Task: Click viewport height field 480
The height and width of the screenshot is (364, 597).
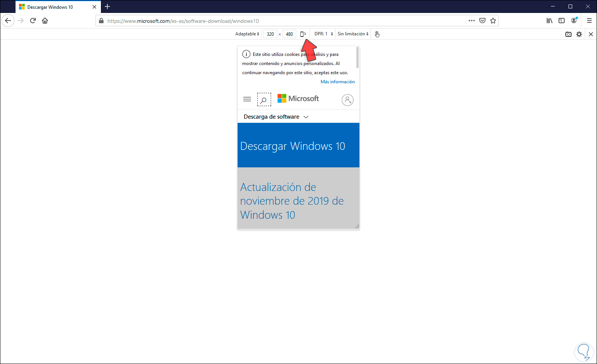Action: point(289,34)
